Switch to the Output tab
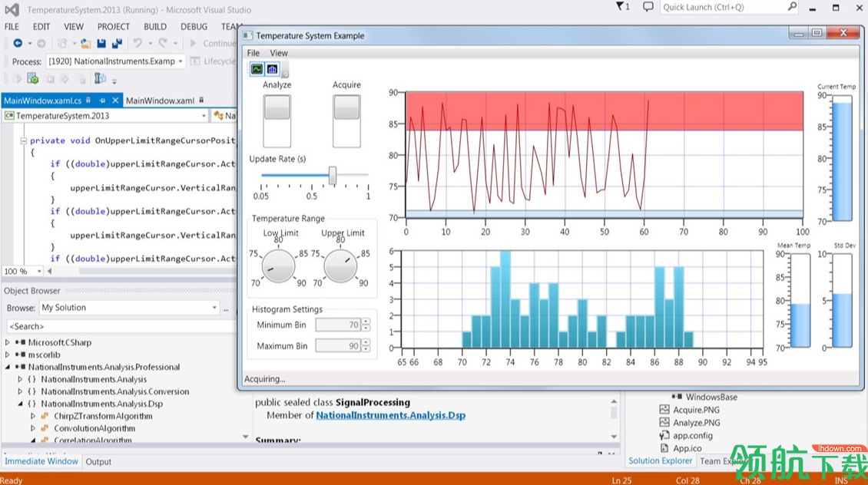Viewport: 868px width, 485px height. [x=98, y=461]
